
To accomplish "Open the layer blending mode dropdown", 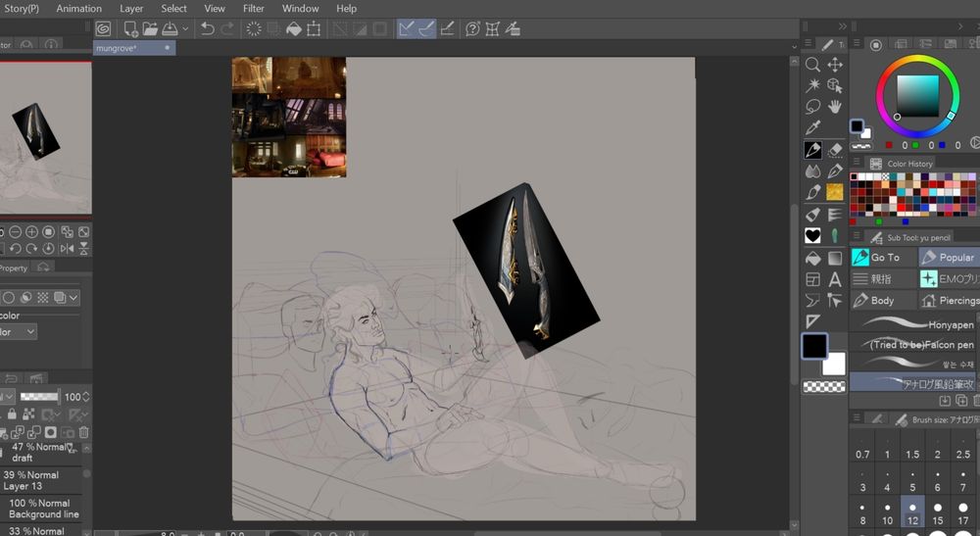I will click(x=8, y=397).
